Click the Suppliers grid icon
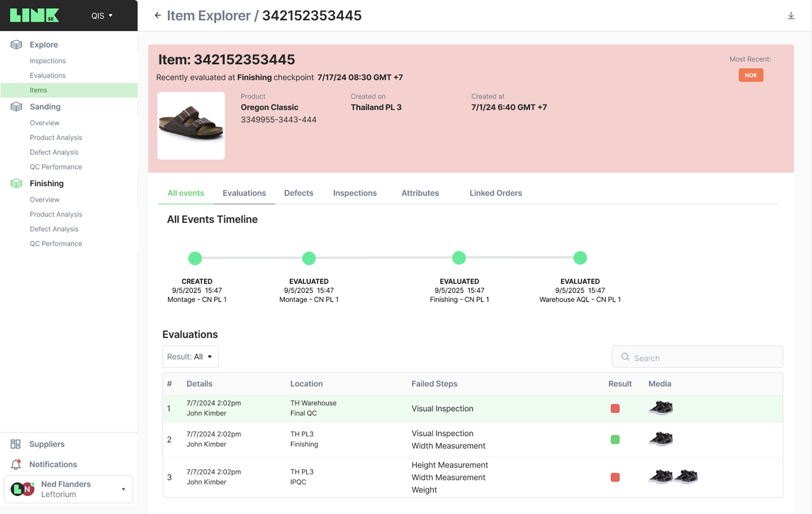Viewport: 812px width, 514px height. 15,444
